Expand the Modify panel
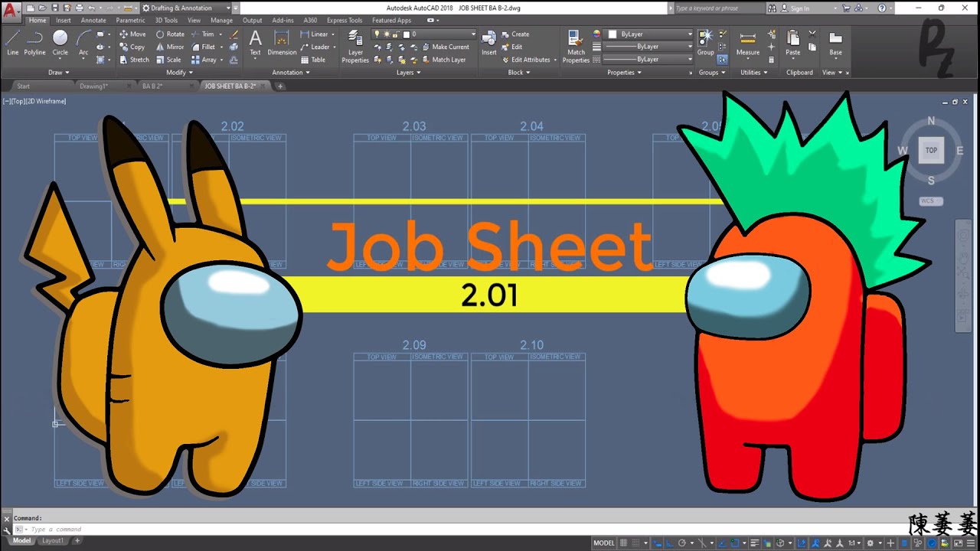This screenshot has width=980, height=551. [179, 73]
